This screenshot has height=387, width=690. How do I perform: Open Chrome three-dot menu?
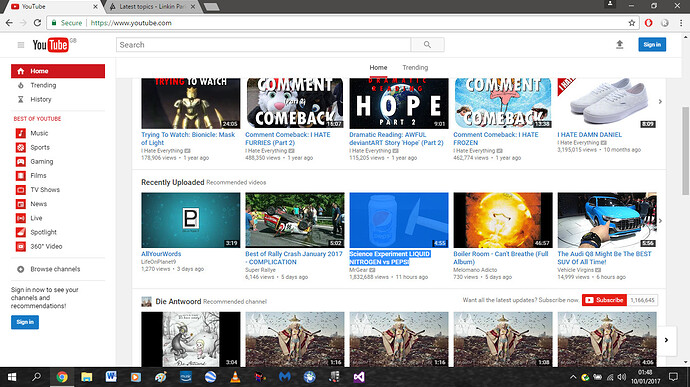click(x=681, y=23)
